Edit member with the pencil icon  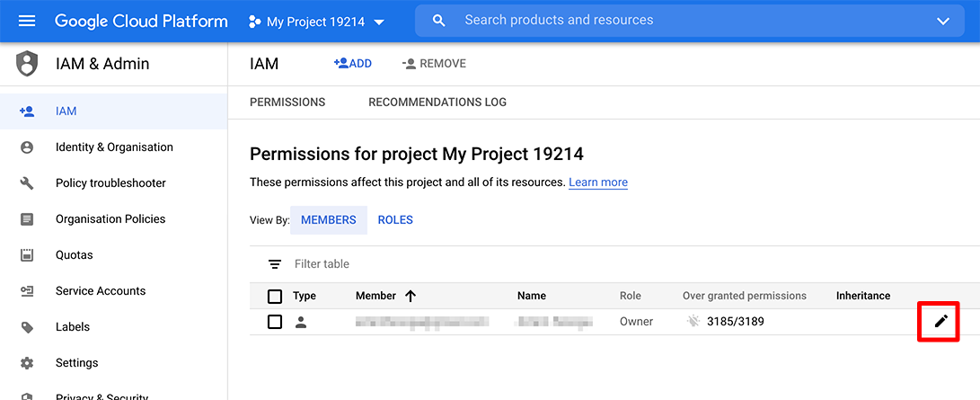click(941, 321)
